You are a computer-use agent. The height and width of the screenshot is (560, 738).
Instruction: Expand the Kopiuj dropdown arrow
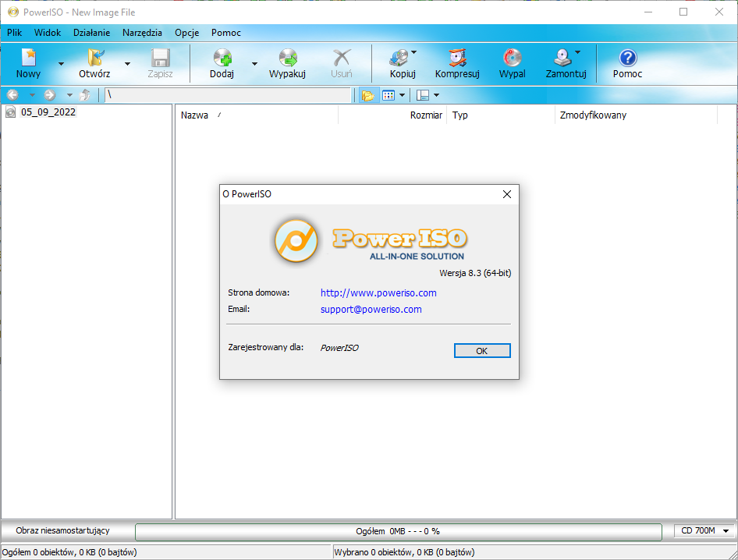[x=413, y=52]
